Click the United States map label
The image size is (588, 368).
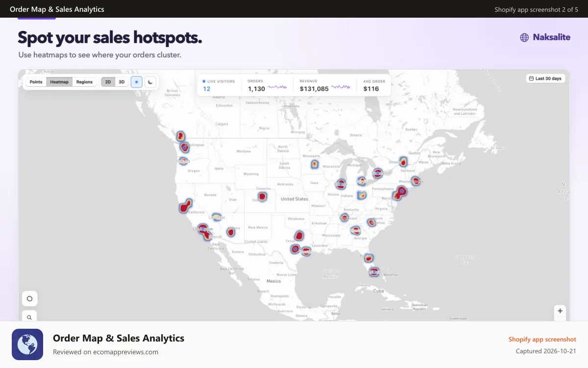(x=294, y=199)
